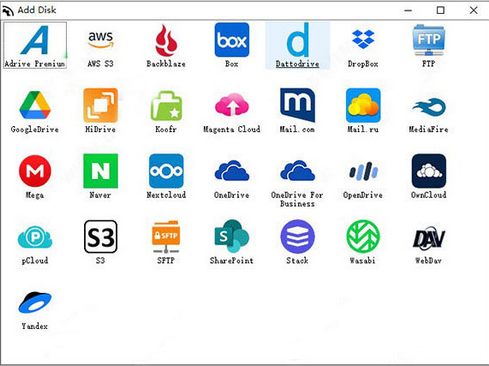This screenshot has height=366, width=489.
Task: Select the SharePoint icon
Action: 232,236
